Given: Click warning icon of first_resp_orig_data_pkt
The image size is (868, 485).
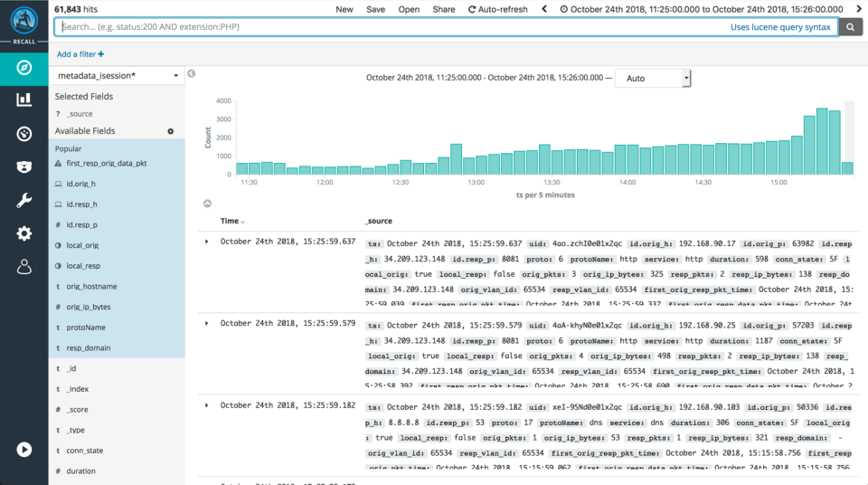Looking at the screenshot, I should (x=58, y=164).
